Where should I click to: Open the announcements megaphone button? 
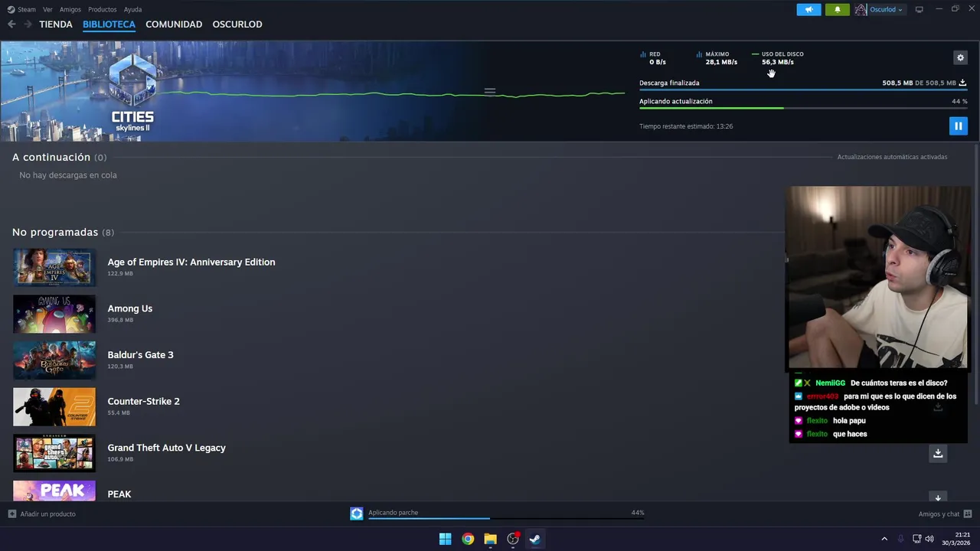[x=808, y=9]
